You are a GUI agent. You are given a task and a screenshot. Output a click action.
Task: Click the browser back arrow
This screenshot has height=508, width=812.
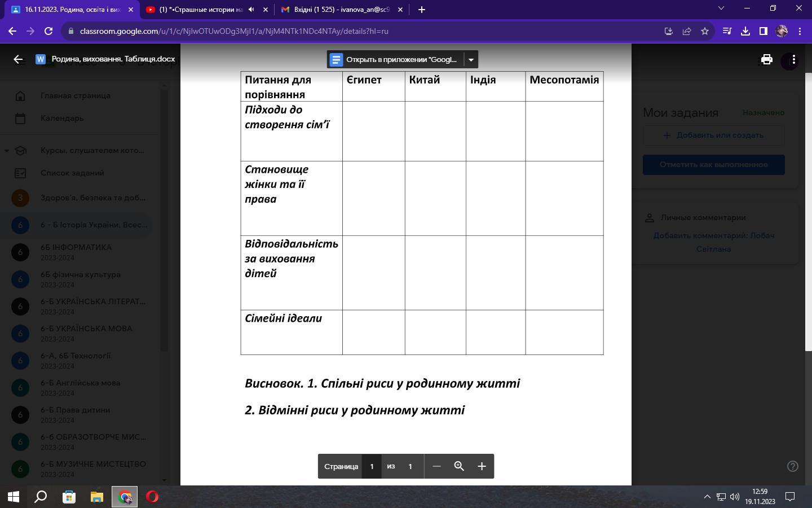point(12,31)
